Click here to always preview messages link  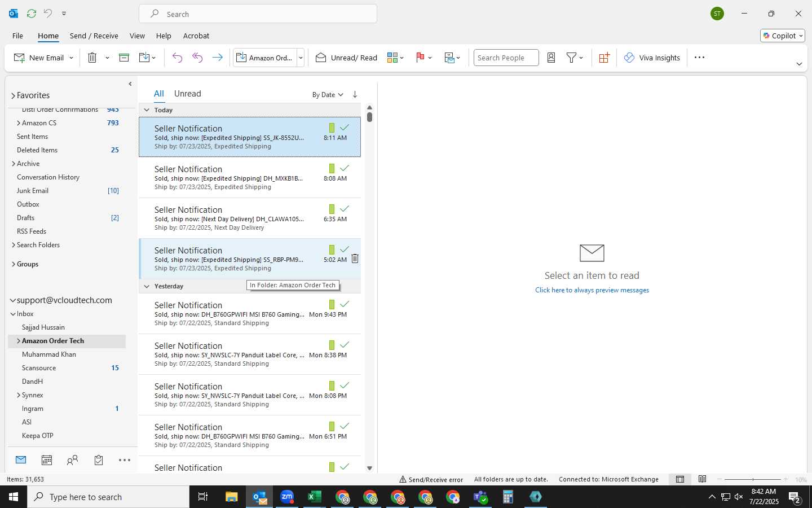tap(592, 290)
